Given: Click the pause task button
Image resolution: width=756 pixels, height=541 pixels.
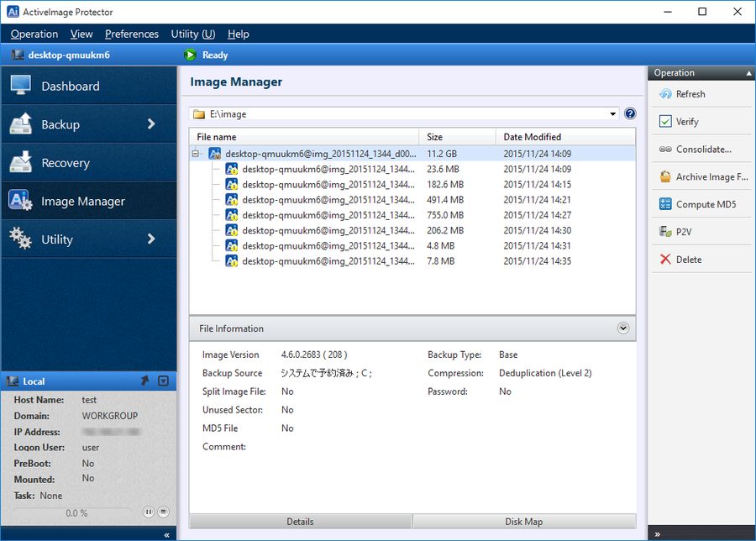Looking at the screenshot, I should (149, 512).
